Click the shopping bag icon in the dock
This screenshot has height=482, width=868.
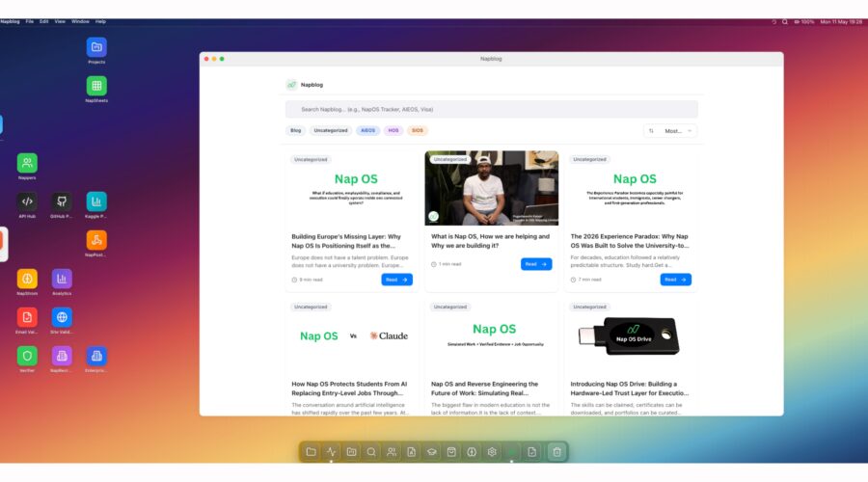tap(451, 451)
